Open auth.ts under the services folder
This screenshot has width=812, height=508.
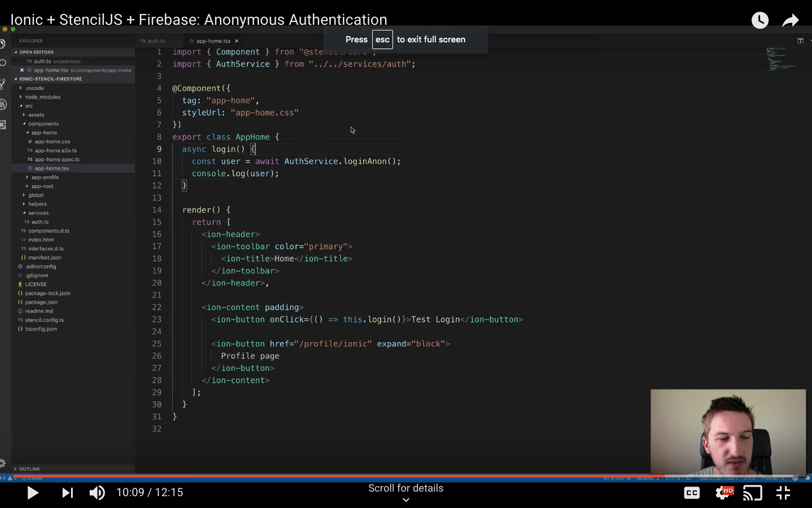(40, 222)
